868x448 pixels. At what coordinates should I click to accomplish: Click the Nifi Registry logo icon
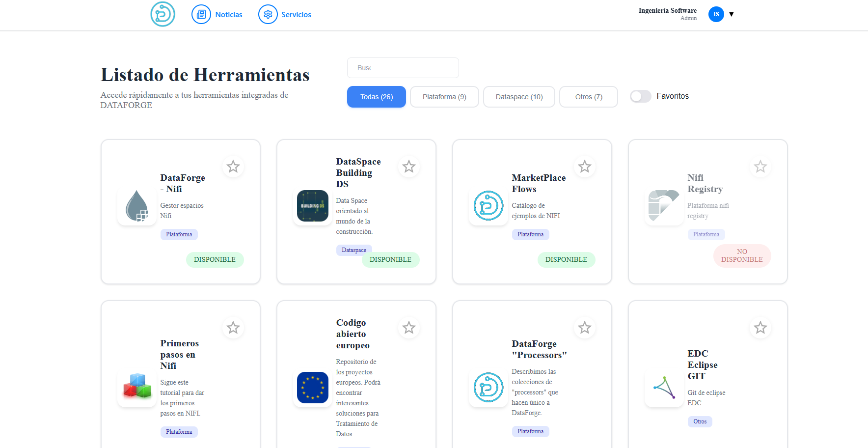tap(664, 206)
